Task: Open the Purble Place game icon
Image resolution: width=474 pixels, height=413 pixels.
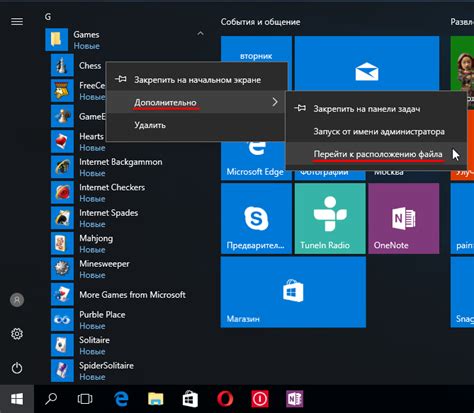Action: 62,320
